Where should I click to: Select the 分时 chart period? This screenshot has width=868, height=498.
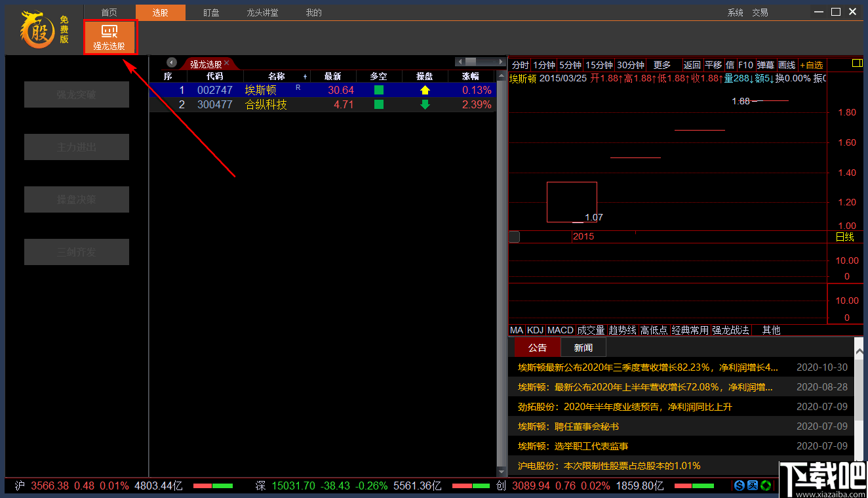[520, 65]
